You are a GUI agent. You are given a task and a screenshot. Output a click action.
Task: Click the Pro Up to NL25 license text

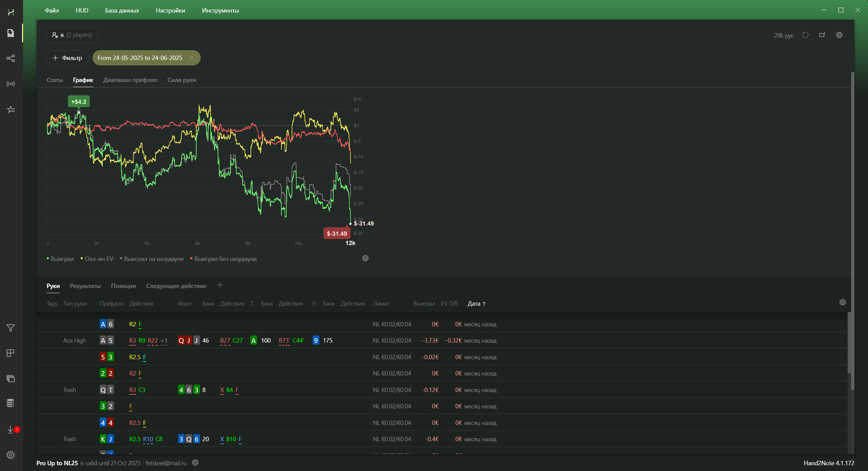pyautogui.click(x=57, y=463)
